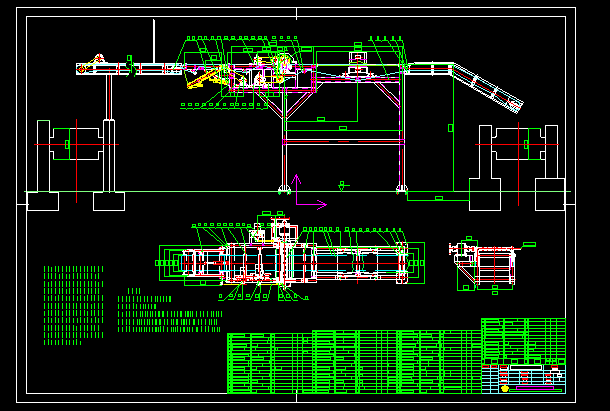Select the wide notes text block beside the tall one
The height and width of the screenshot is (411, 610).
170,310
